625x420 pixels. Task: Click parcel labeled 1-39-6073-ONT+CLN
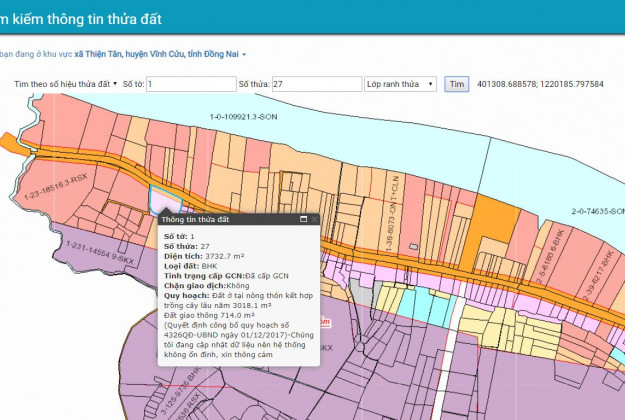pos(392,214)
